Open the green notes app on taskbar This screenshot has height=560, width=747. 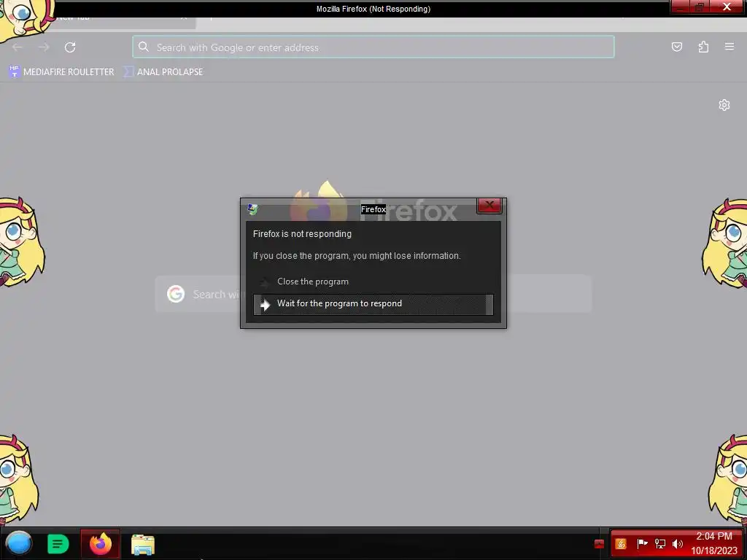coord(58,544)
